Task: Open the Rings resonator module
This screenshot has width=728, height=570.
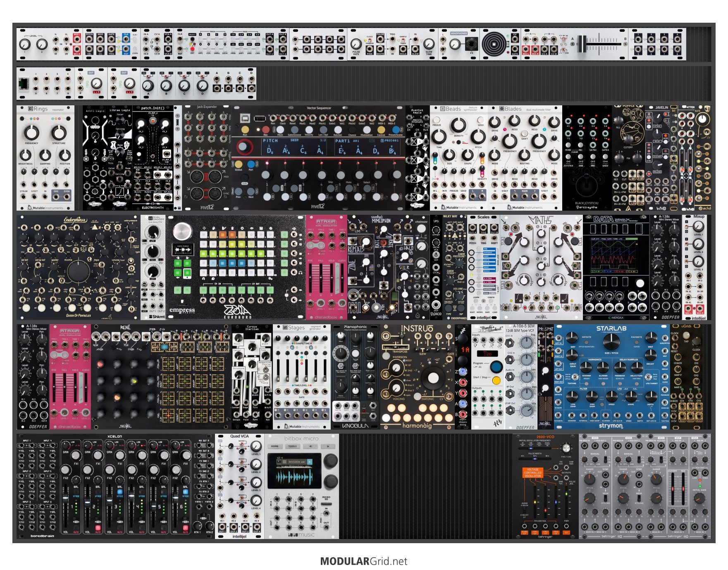Action: [45, 158]
